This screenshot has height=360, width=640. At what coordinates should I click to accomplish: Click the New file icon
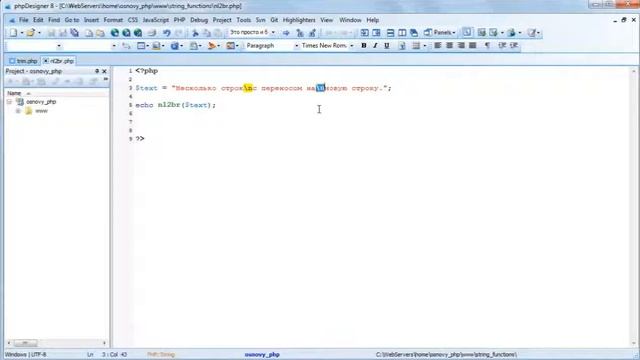click(x=13, y=33)
